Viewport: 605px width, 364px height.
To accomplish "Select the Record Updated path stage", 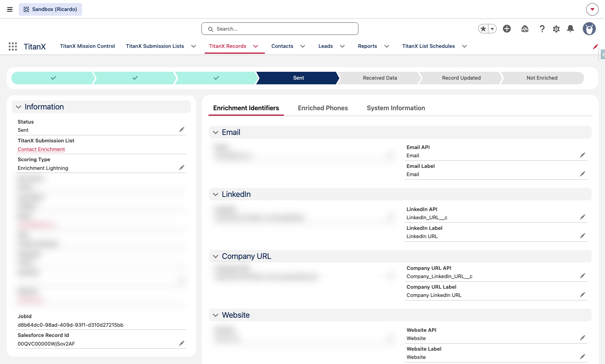I will [461, 78].
